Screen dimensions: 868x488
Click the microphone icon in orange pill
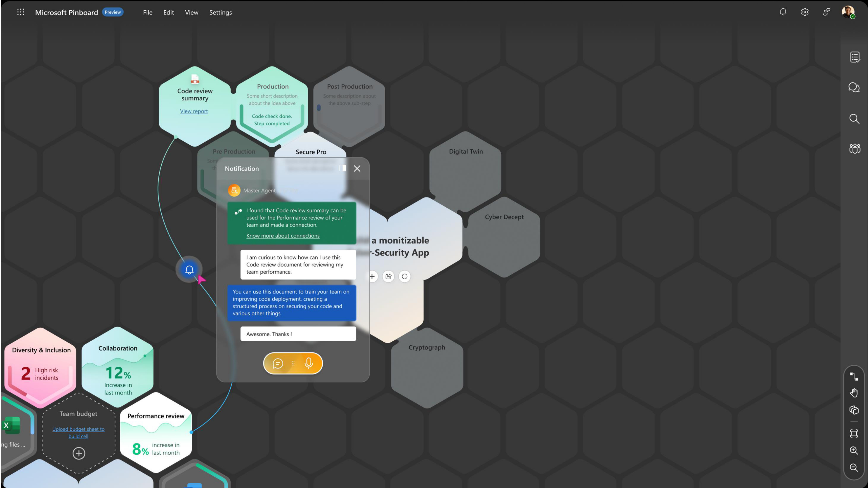point(309,363)
